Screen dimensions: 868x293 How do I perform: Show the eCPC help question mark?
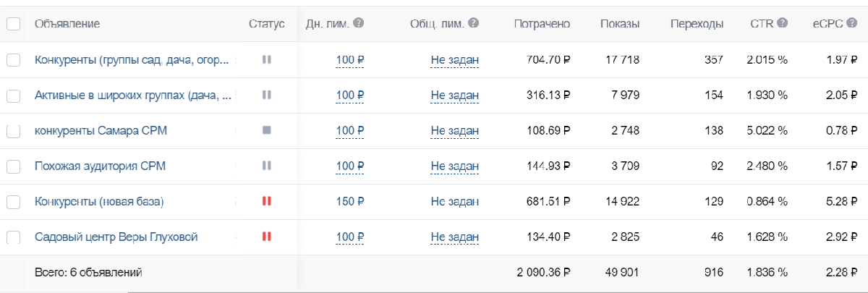click(851, 24)
